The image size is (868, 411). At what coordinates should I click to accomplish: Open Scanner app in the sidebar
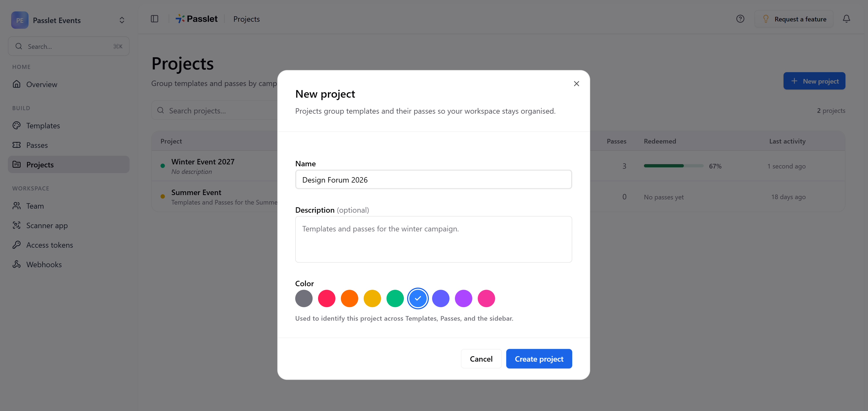69,225
